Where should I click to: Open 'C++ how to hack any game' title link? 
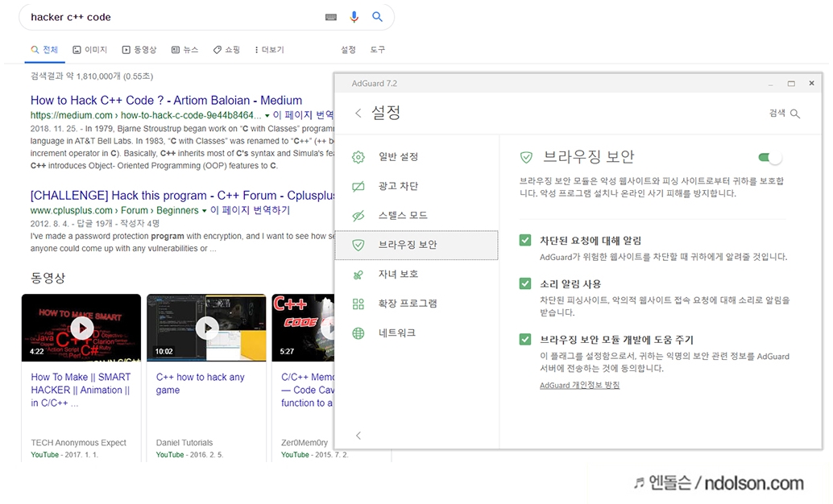coord(201,383)
